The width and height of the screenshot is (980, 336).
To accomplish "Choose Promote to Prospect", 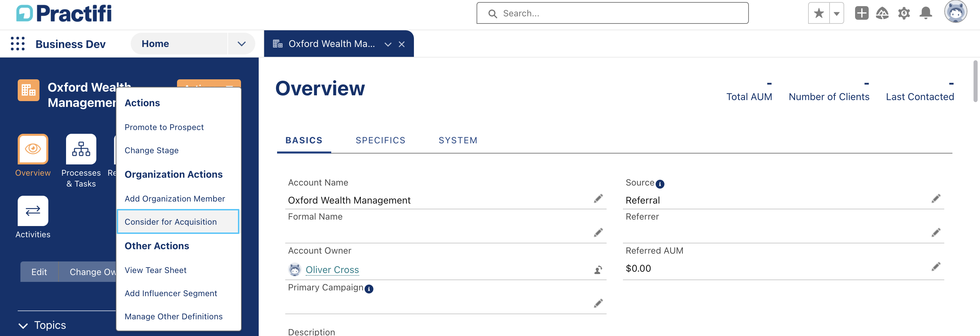I will [x=164, y=127].
